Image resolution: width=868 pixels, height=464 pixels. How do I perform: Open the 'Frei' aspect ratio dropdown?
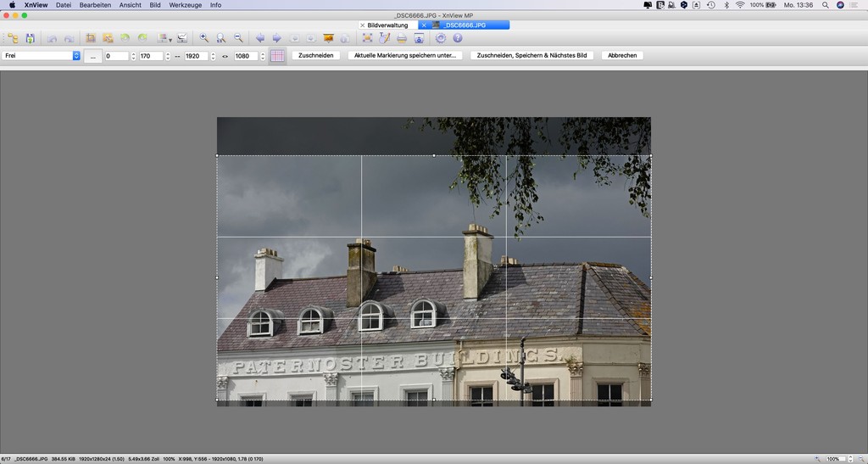[x=41, y=56]
